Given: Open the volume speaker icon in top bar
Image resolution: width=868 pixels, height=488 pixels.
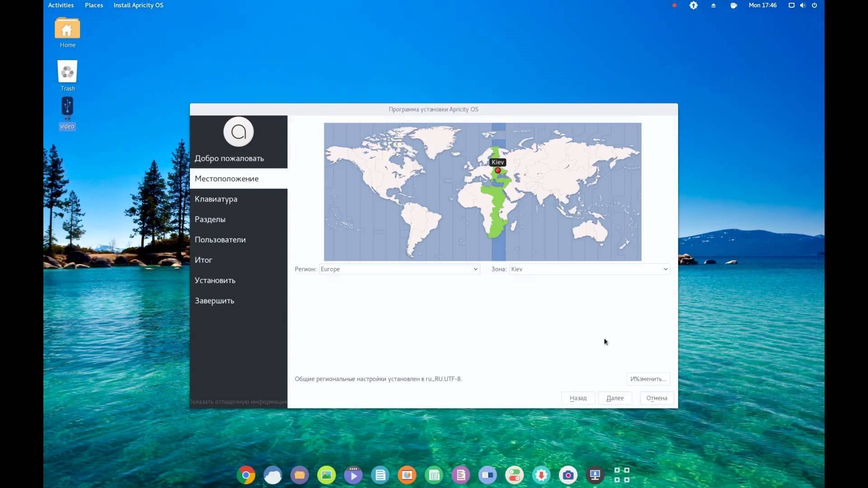Looking at the screenshot, I should click(x=803, y=5).
